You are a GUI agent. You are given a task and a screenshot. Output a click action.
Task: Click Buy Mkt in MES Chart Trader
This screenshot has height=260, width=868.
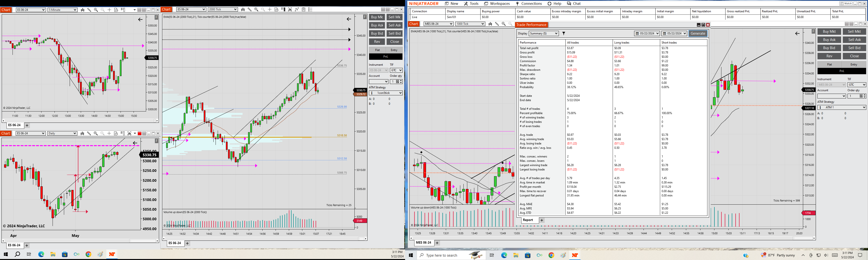pos(829,32)
